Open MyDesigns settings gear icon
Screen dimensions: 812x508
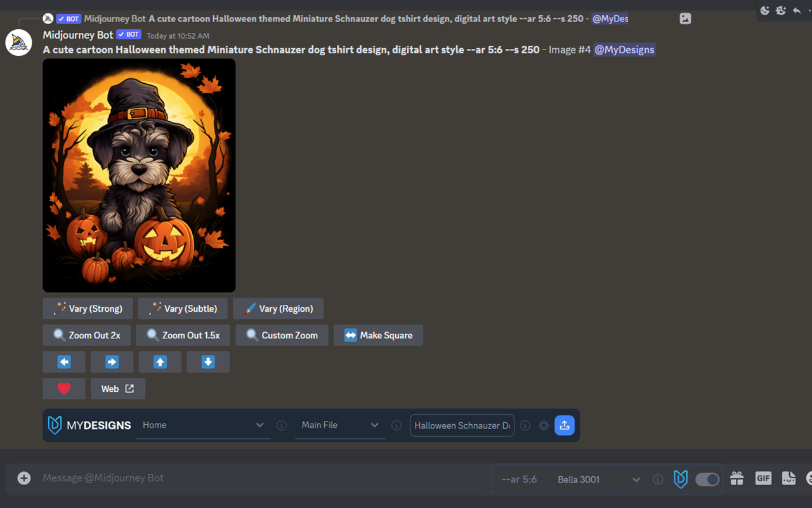[544, 425]
